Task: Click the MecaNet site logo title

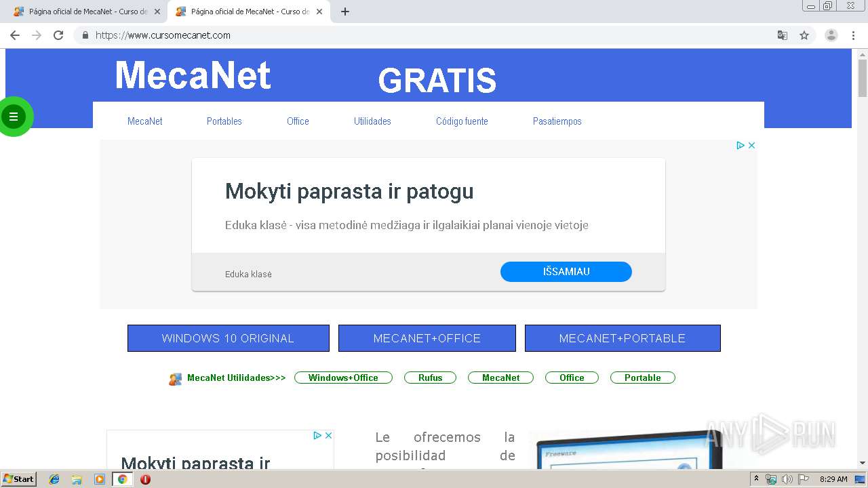Action: (x=193, y=75)
